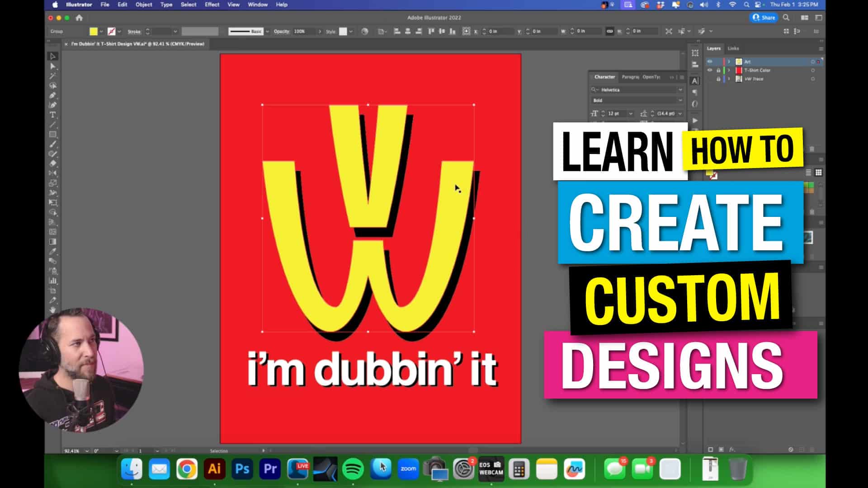This screenshot has width=868, height=488.
Task: Toggle visibility of T-Shirt Color layer
Action: [x=710, y=70]
